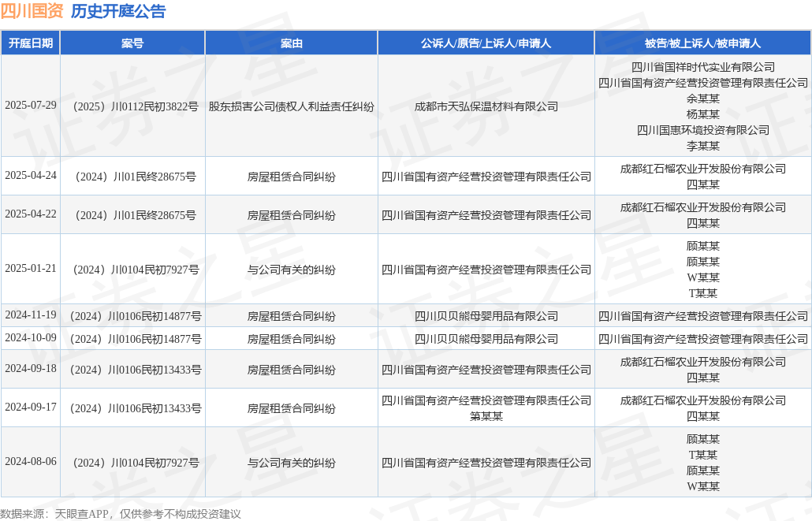Click "房屋租赁合同纠纷" in the 2025-04-22 row
The height and width of the screenshot is (521, 812).
pyautogui.click(x=292, y=215)
